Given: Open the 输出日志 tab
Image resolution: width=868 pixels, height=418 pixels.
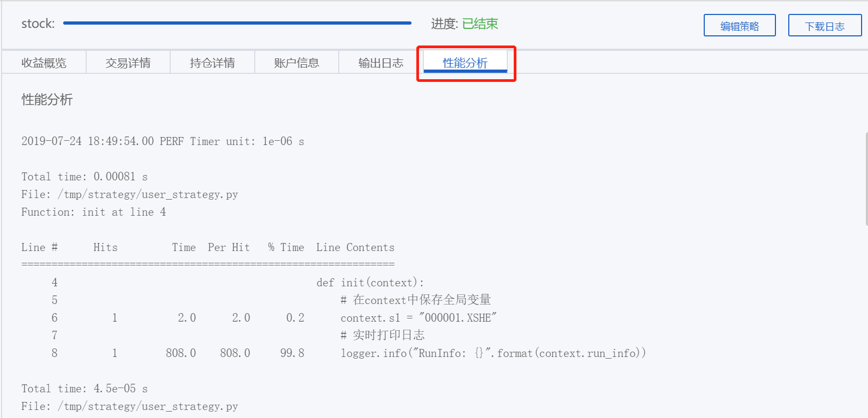Looking at the screenshot, I should [381, 62].
